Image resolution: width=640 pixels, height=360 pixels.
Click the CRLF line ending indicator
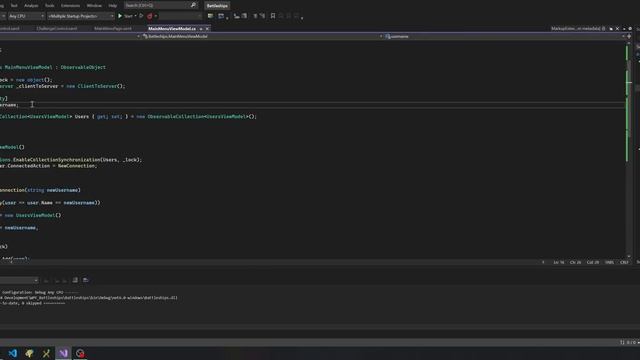point(624,262)
